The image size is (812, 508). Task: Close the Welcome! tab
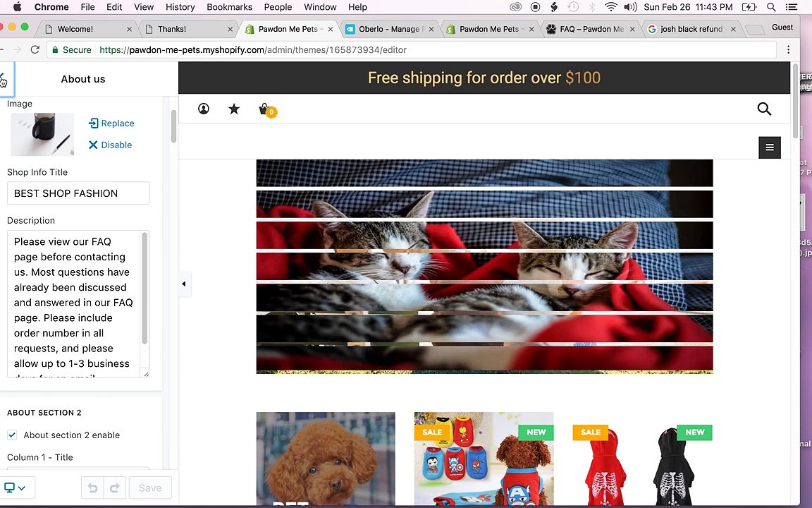click(x=130, y=30)
